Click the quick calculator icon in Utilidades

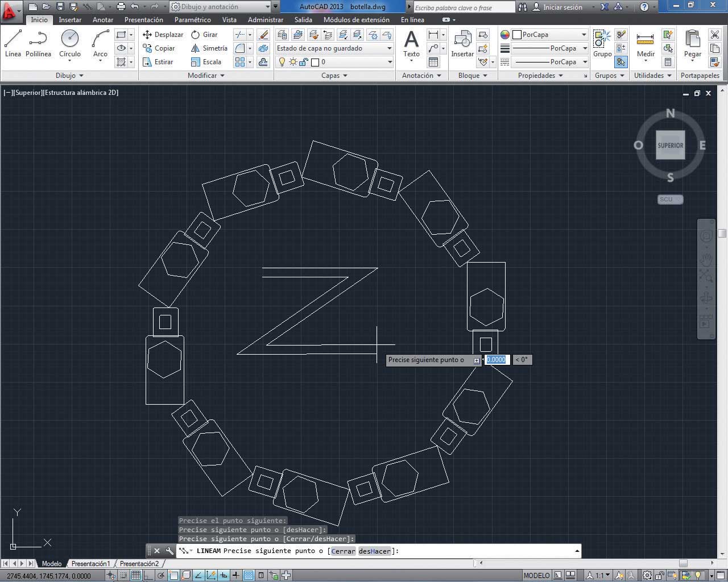(x=668, y=62)
